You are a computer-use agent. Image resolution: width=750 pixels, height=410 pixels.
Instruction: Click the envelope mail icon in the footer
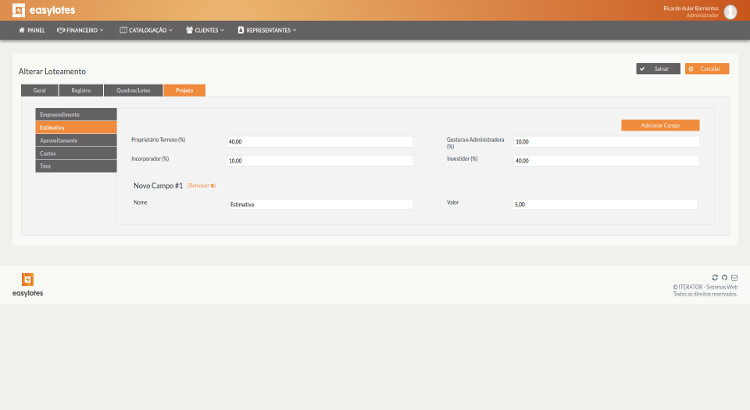click(734, 277)
